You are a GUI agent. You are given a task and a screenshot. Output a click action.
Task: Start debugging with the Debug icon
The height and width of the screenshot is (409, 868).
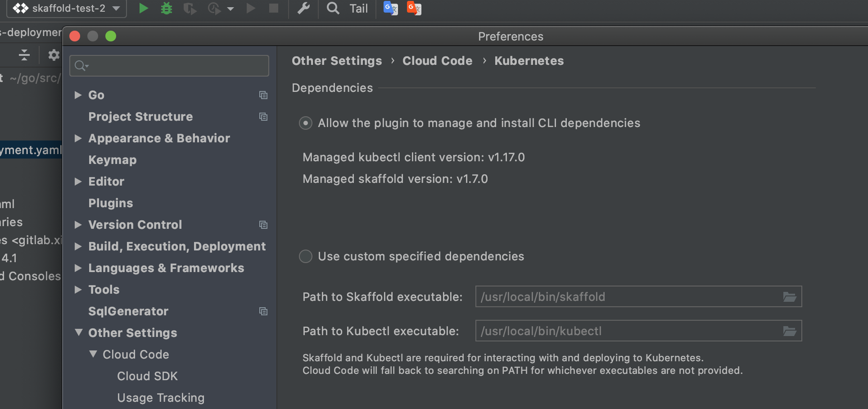click(166, 8)
